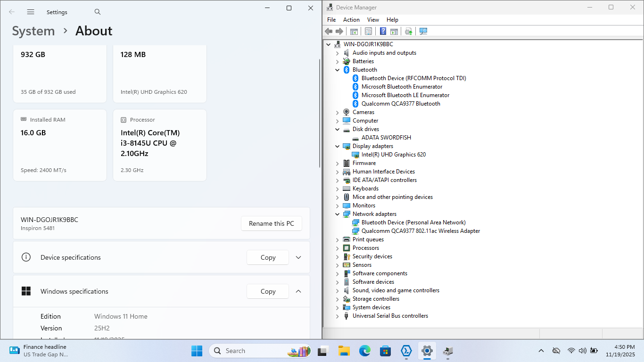
Task: Collapse the Windows specifications section
Action: 298,291
